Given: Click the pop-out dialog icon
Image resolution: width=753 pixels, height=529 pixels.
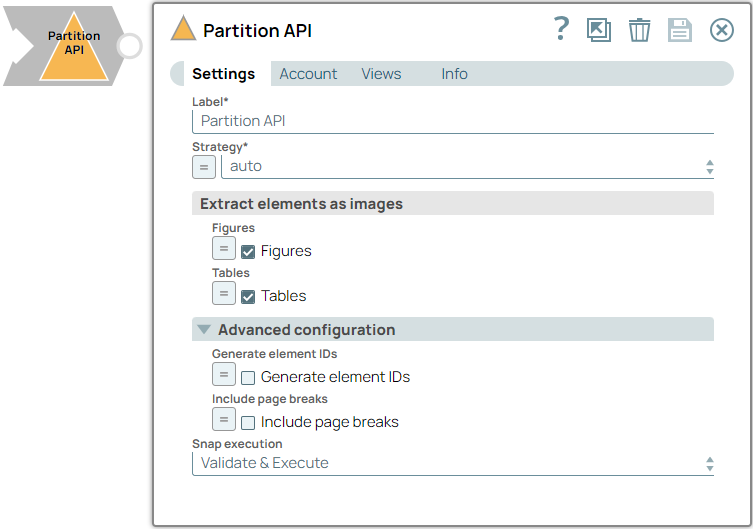Looking at the screenshot, I should pos(599,30).
